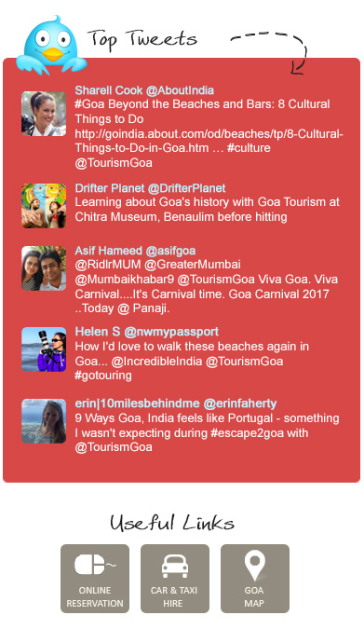The height and width of the screenshot is (629, 364).
Task: Open Asif Hameed @asifgoa profile link
Action: tap(135, 251)
